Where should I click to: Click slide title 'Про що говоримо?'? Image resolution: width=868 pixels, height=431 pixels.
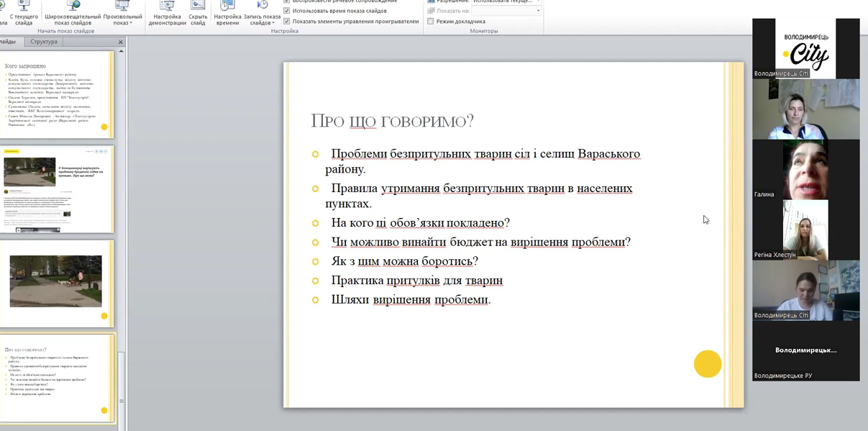click(x=392, y=121)
